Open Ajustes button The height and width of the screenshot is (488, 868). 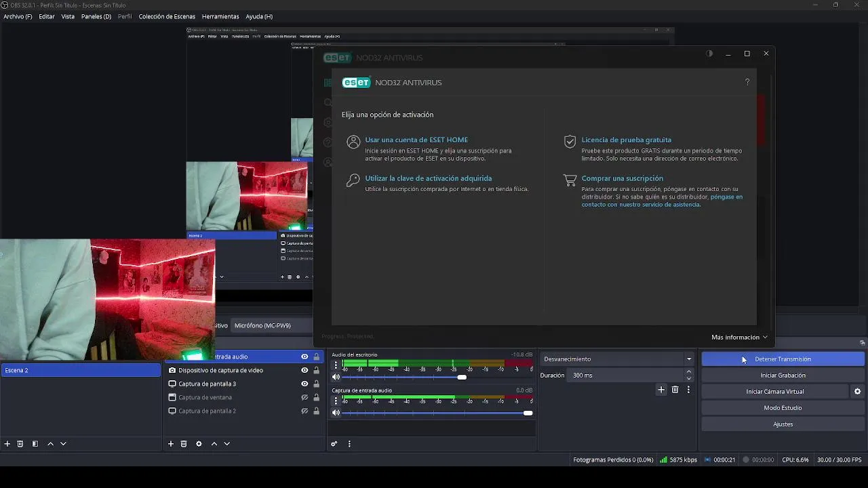[x=783, y=424]
